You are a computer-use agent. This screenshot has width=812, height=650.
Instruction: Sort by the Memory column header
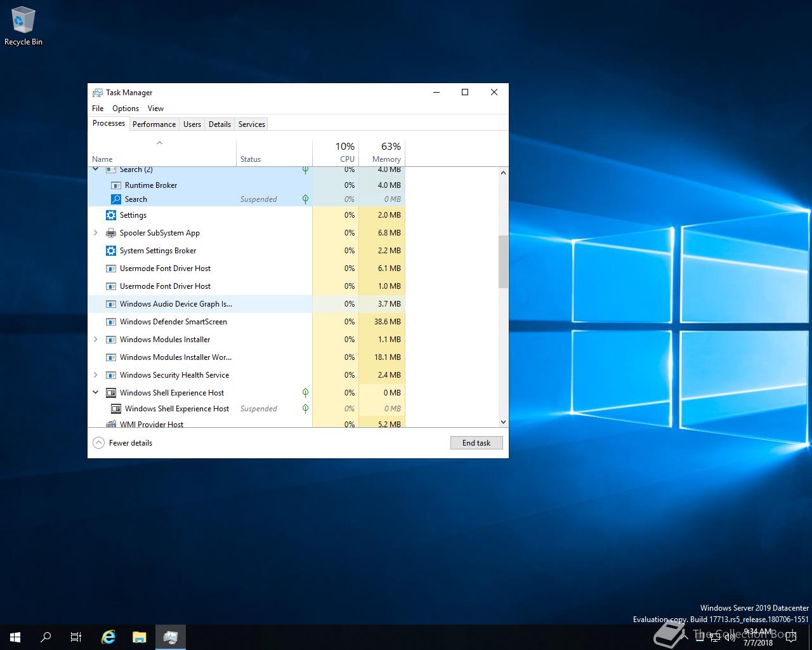[382, 153]
